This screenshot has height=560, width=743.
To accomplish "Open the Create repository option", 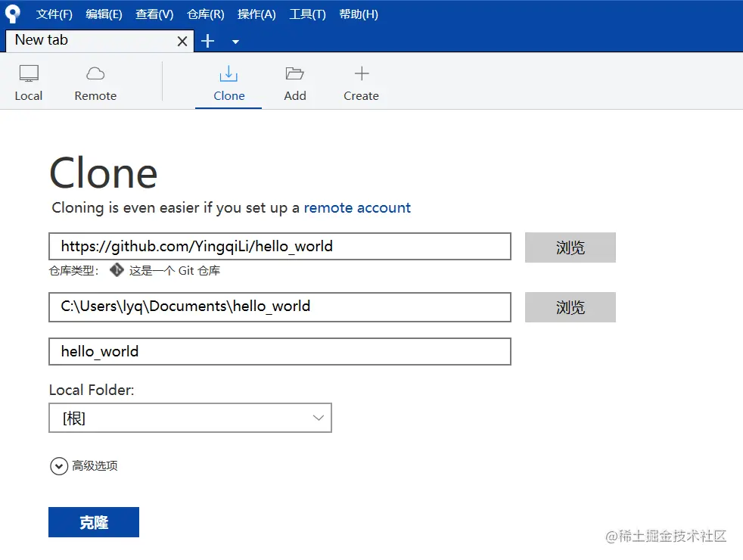I will click(361, 83).
